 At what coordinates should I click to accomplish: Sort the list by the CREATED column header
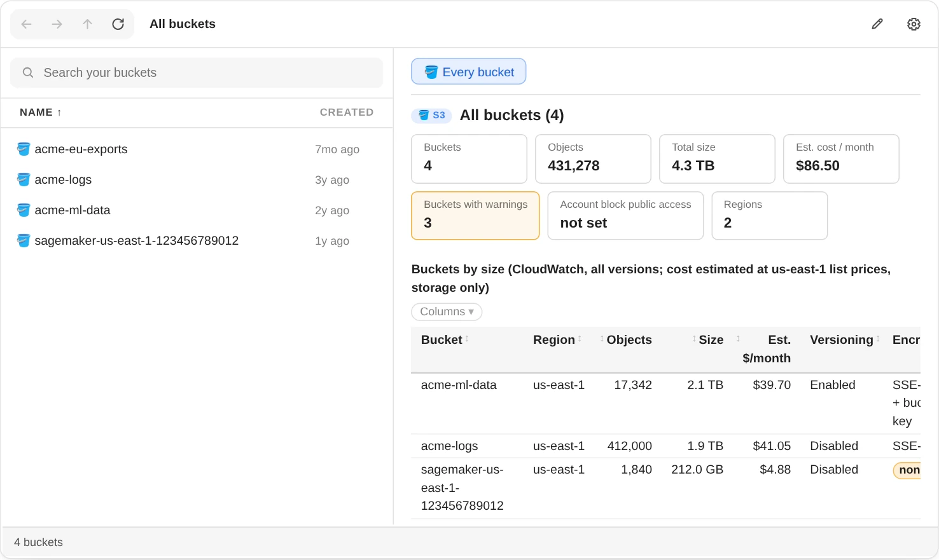coord(347,113)
